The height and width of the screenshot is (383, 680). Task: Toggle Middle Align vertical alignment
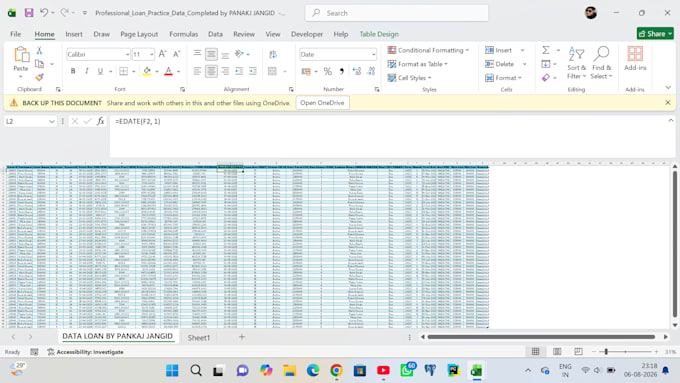pos(211,54)
